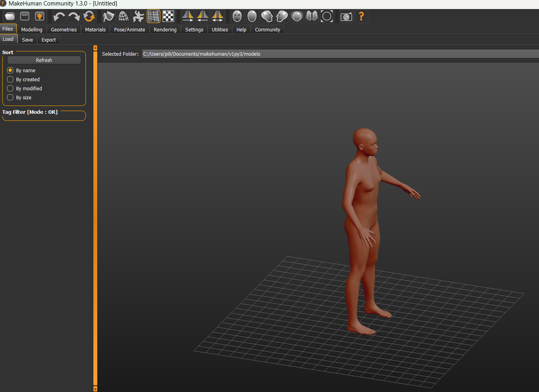Click the Tag Filter [Mode : OR] heading
539x392 pixels.
[x=30, y=112]
